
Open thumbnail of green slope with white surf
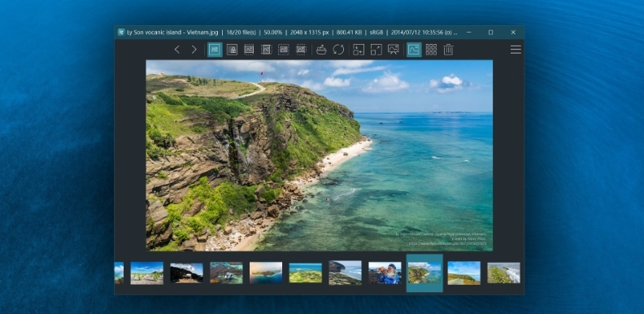pos(503,273)
